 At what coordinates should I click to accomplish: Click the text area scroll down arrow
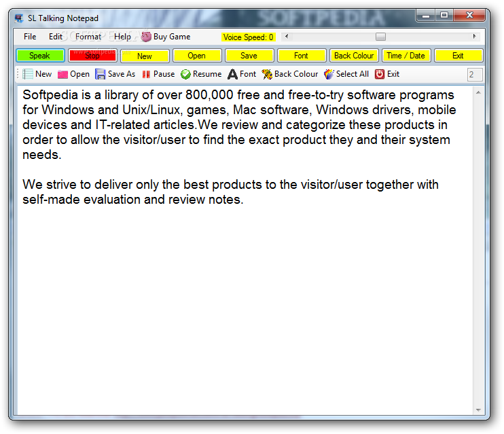click(x=478, y=410)
